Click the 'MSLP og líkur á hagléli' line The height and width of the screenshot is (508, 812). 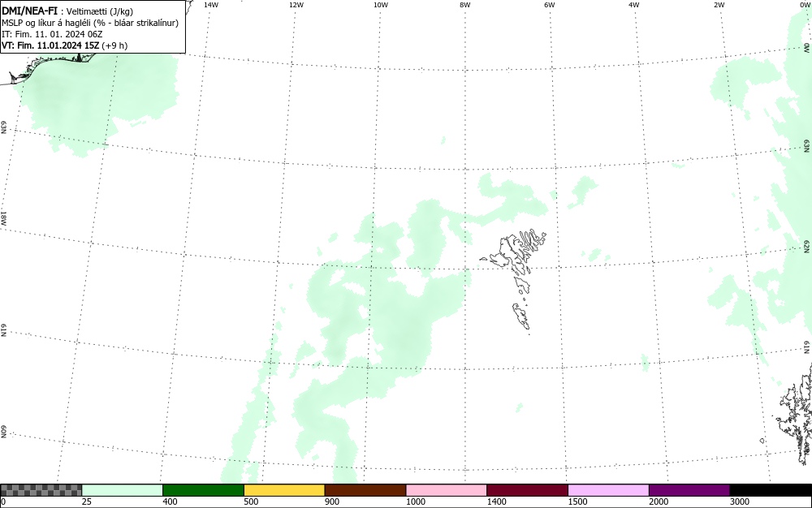click(x=90, y=23)
